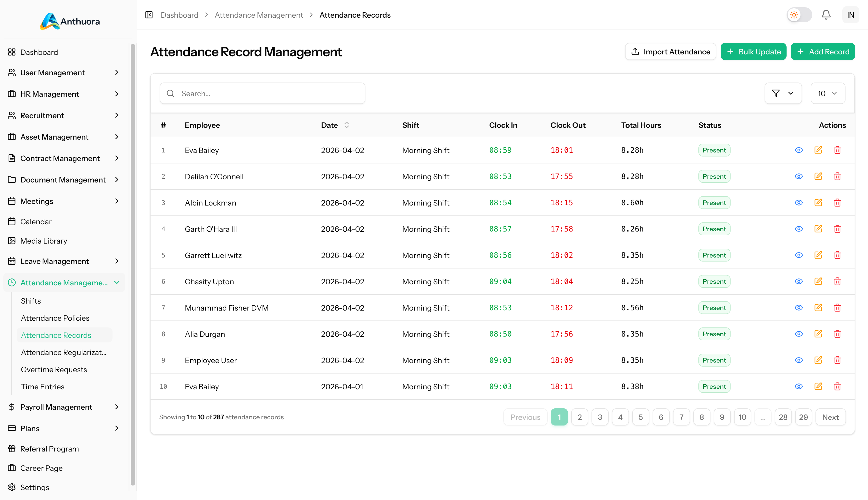Viewport: 868px width, 500px height.
Task: Edit Delilah O'Connell's attendance record
Action: point(818,176)
